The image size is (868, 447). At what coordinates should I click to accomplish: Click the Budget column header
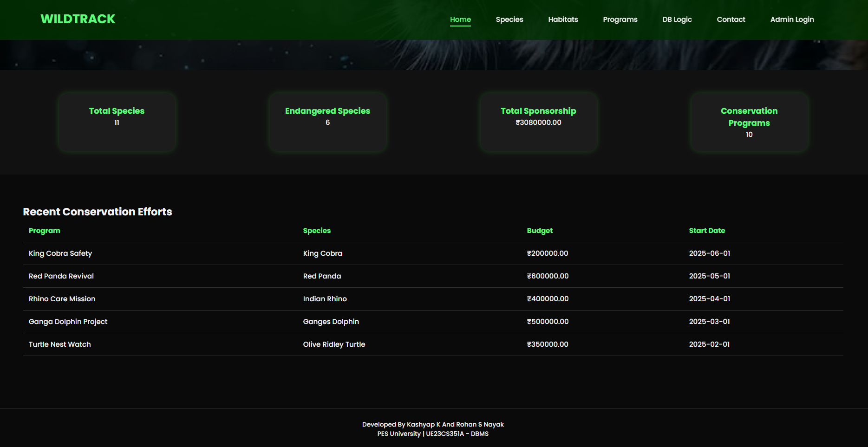[x=540, y=231]
